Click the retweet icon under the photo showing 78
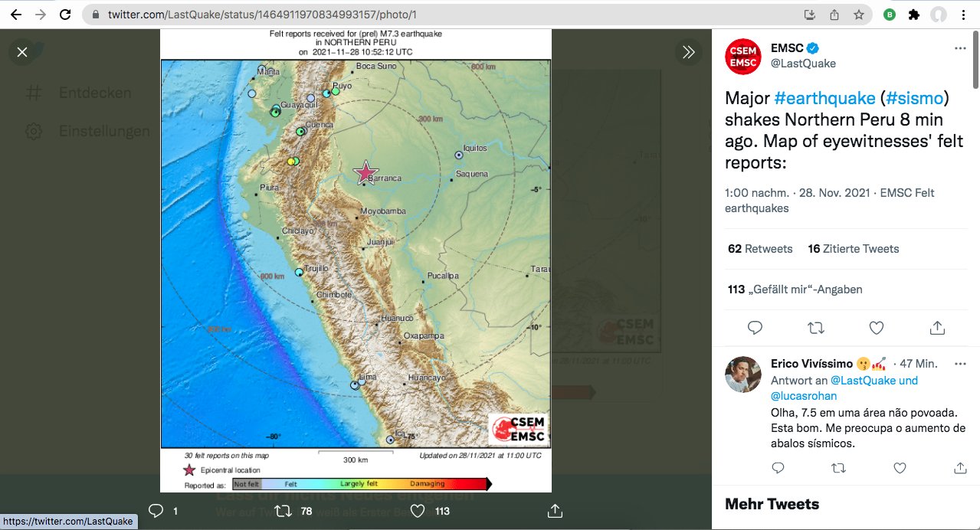The width and height of the screenshot is (980, 530). [283, 511]
